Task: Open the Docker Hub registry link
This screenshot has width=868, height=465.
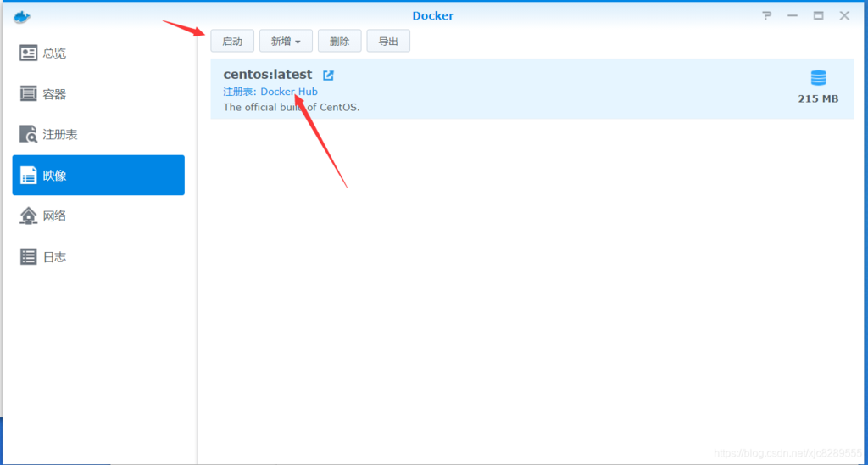Action: (x=289, y=92)
